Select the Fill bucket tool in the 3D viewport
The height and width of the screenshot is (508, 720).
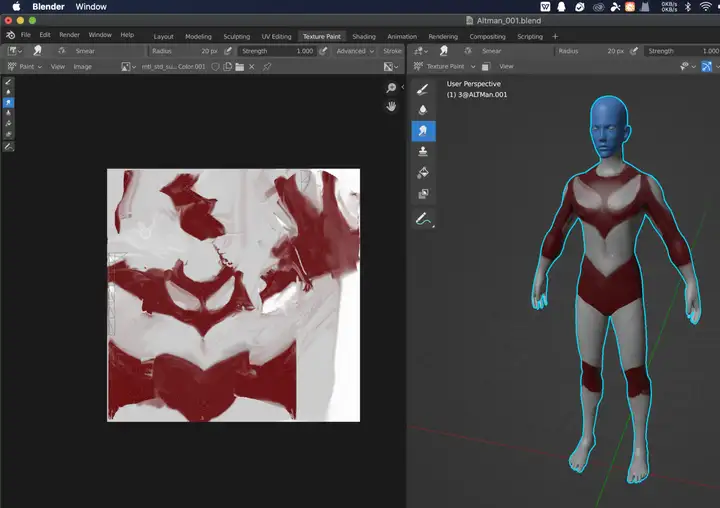pyautogui.click(x=423, y=172)
